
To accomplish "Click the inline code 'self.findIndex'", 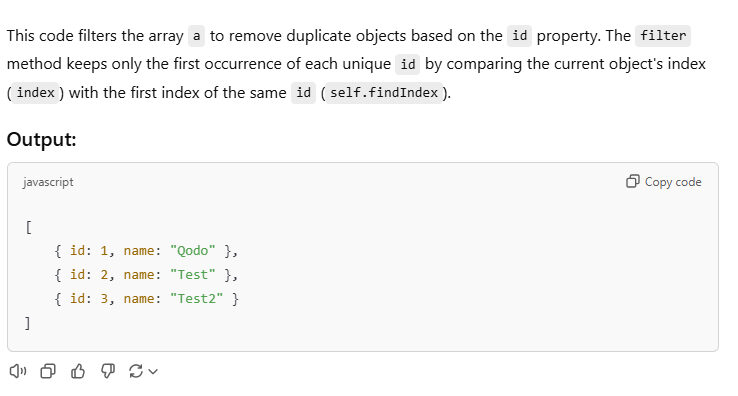I will [x=384, y=93].
